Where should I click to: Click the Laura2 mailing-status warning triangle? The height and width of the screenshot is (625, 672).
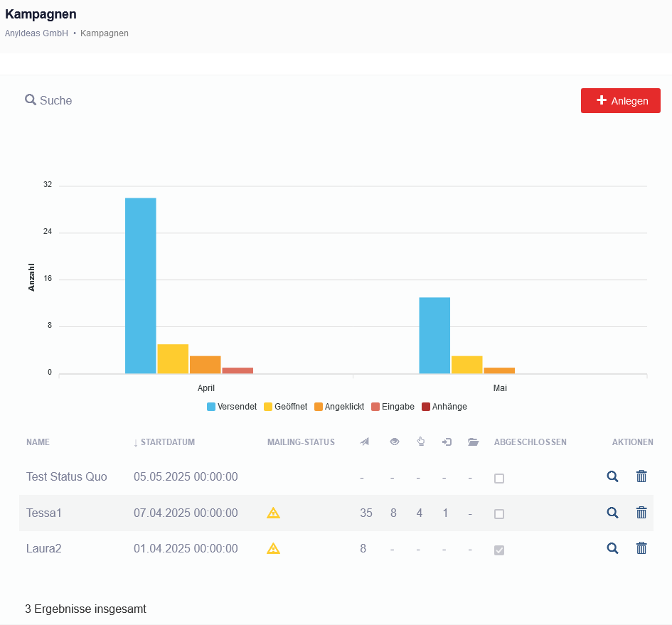(273, 548)
